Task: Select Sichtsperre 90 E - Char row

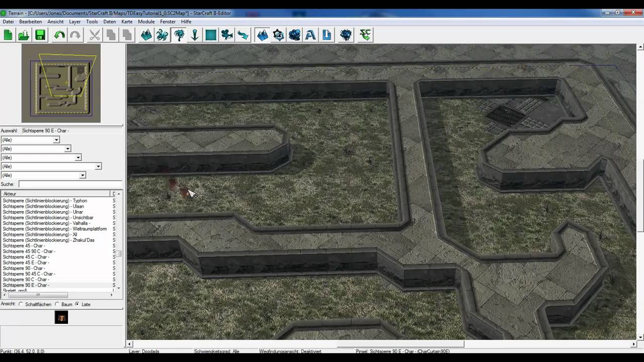Action: pyautogui.click(x=58, y=285)
